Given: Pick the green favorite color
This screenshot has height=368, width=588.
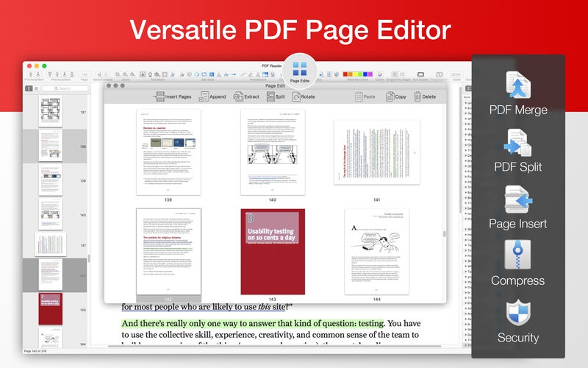Looking at the screenshot, I should pos(360,74).
